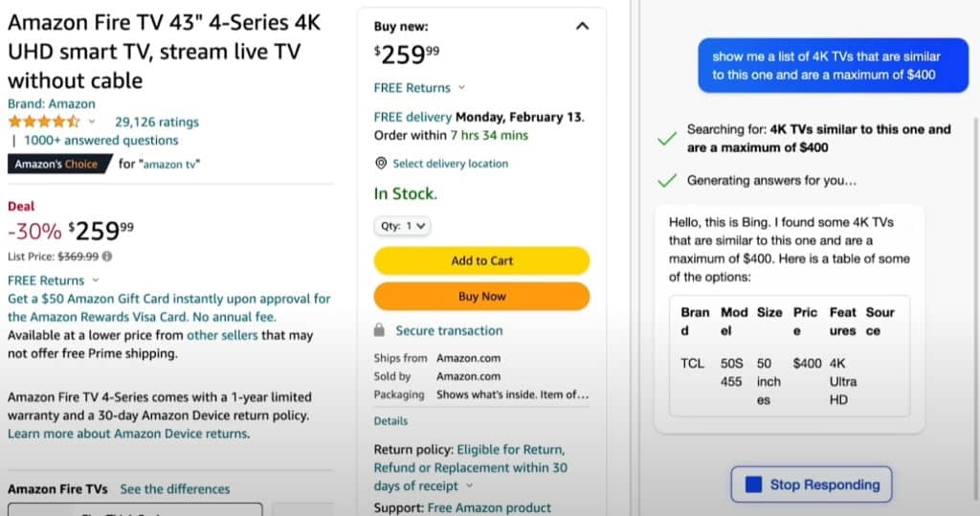Expand FREE Returns in the buy box
Image resolution: width=980 pixels, height=516 pixels.
pyautogui.click(x=462, y=87)
